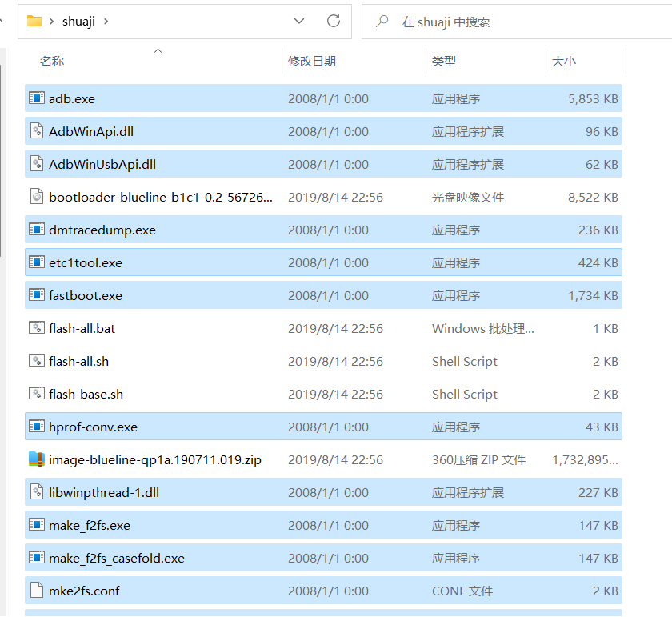Click the bootloader-blueline disc image icon
672x617 pixels.
37,197
